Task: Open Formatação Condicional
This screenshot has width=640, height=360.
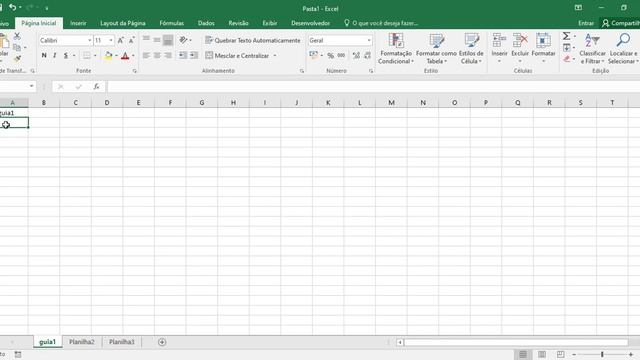Action: (x=396, y=49)
